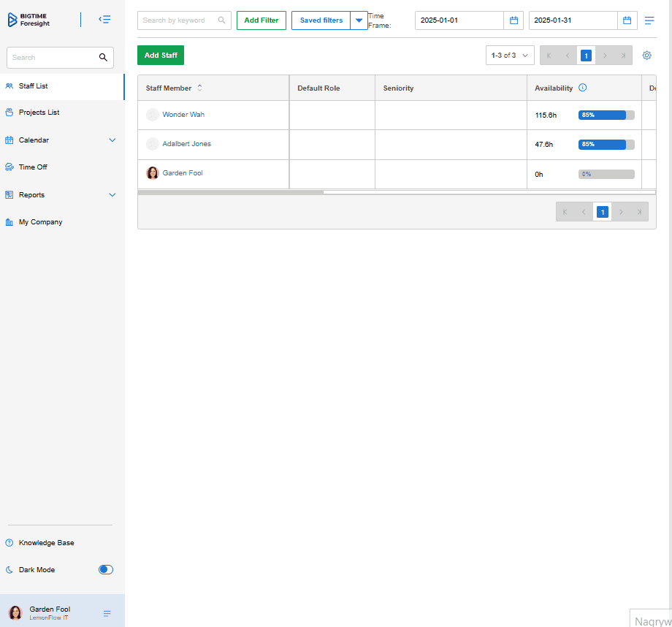Open the Time Off menu item
This screenshot has height=627, width=672.
point(61,167)
